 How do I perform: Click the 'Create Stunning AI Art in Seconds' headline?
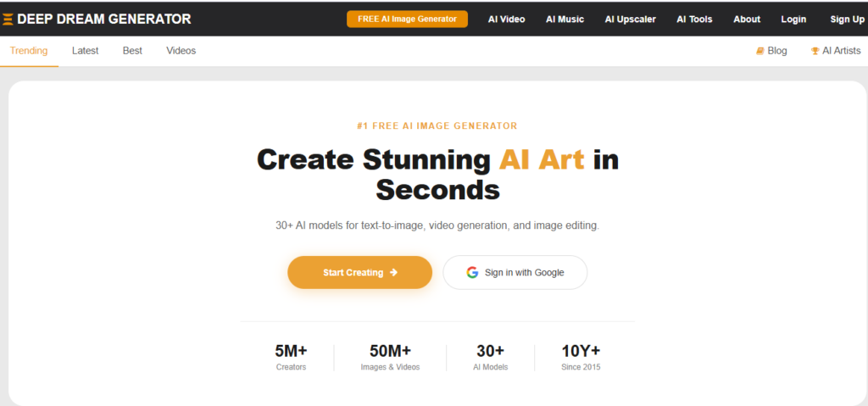click(437, 175)
